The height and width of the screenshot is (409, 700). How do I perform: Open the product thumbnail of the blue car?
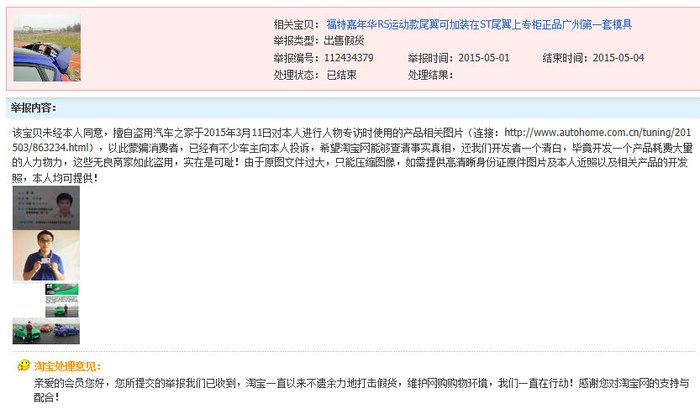(47, 47)
